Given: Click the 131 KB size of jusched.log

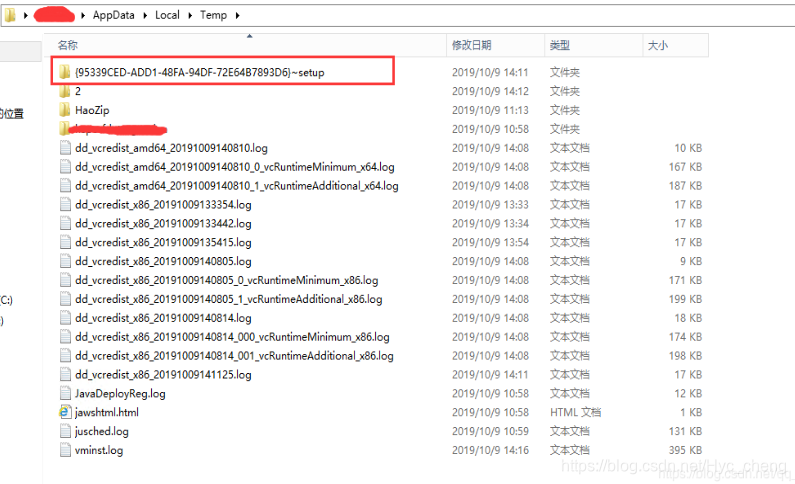Looking at the screenshot, I should coord(685,431).
